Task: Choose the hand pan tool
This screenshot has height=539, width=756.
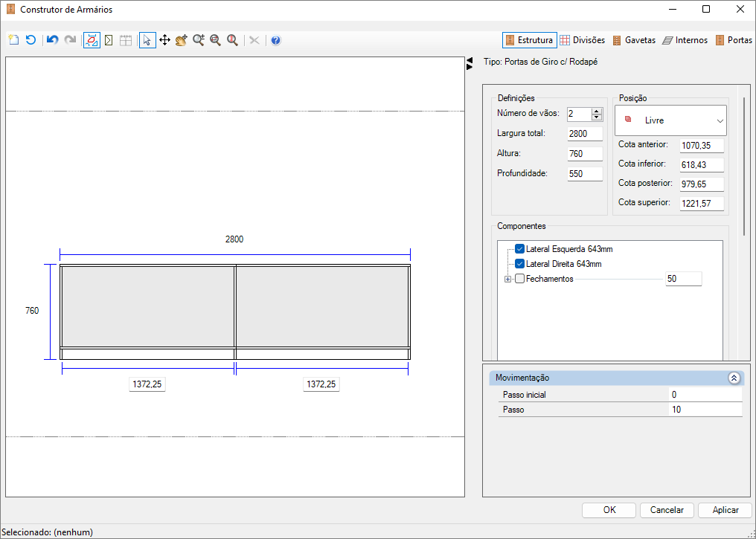Action: pyautogui.click(x=182, y=40)
